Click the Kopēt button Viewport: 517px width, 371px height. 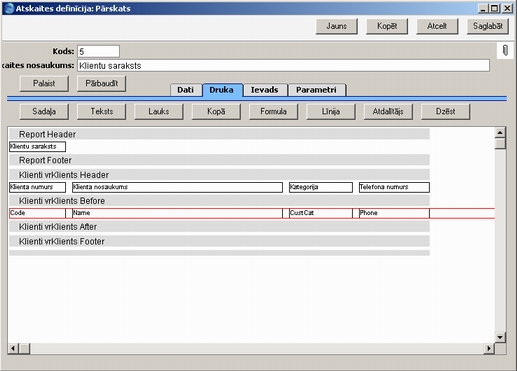(x=387, y=26)
